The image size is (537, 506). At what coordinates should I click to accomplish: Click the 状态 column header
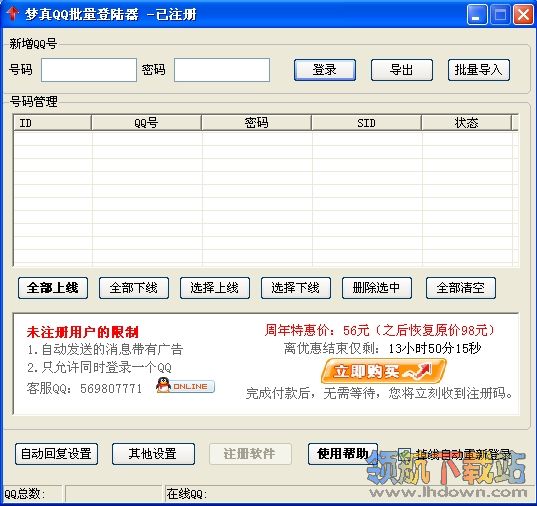click(466, 123)
